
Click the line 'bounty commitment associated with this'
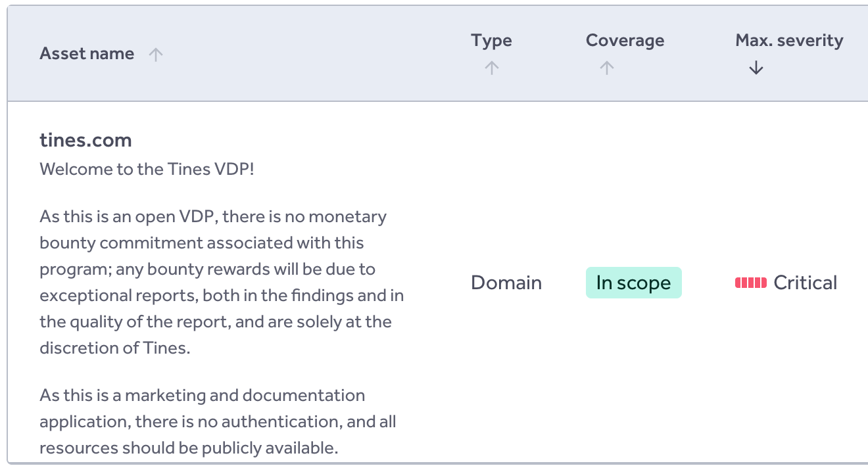[x=201, y=243]
